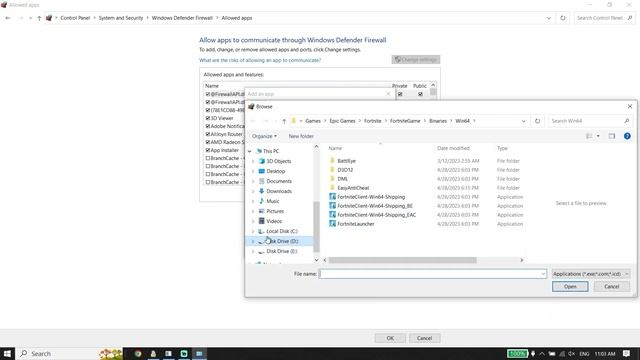Uncheck the {78E1CD88 entry checkbox
Image resolution: width=640 pixels, height=360 pixels.
click(208, 110)
